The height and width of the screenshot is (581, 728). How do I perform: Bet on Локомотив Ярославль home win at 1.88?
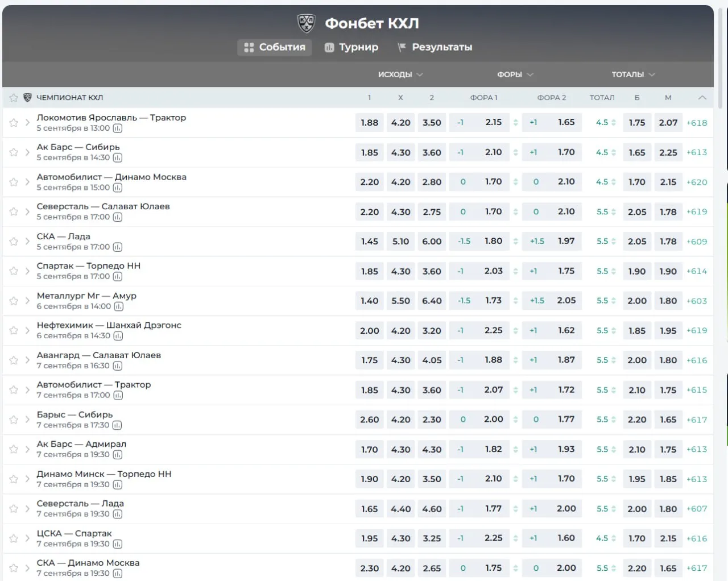[370, 123]
